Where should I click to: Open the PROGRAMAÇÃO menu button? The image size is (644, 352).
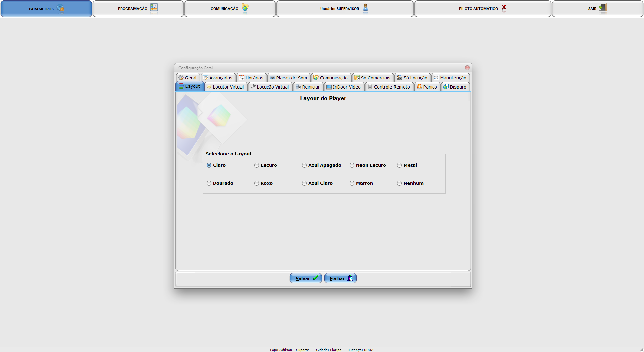[x=138, y=9]
